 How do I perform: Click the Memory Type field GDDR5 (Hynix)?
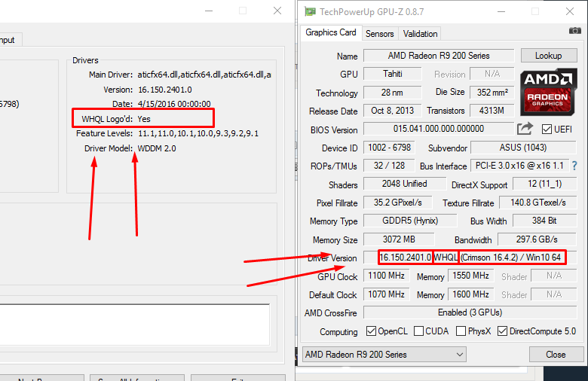[x=410, y=221]
